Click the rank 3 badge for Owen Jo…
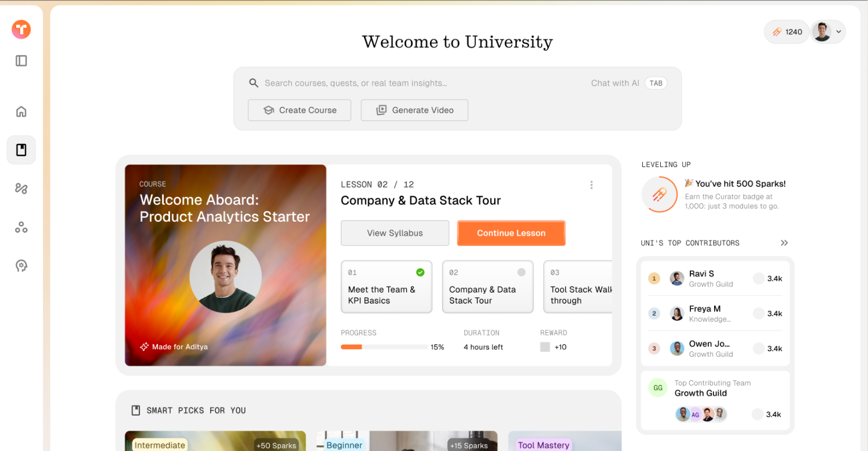868x451 pixels. click(x=654, y=349)
